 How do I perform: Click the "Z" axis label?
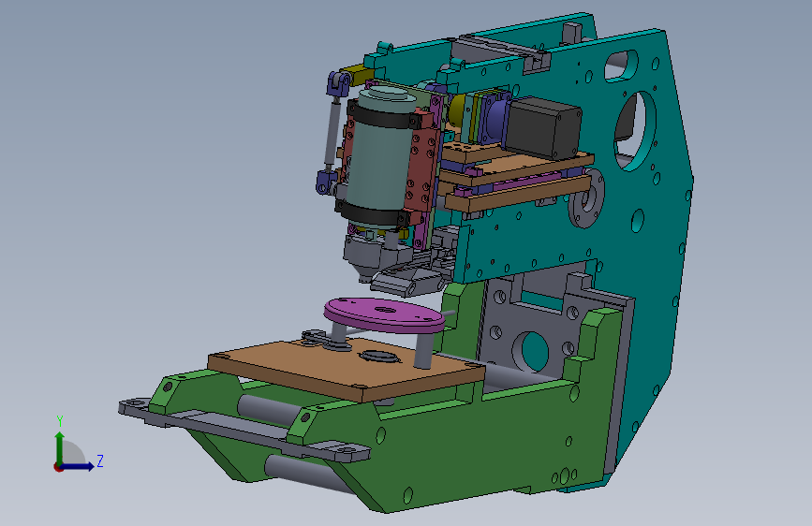point(100,460)
